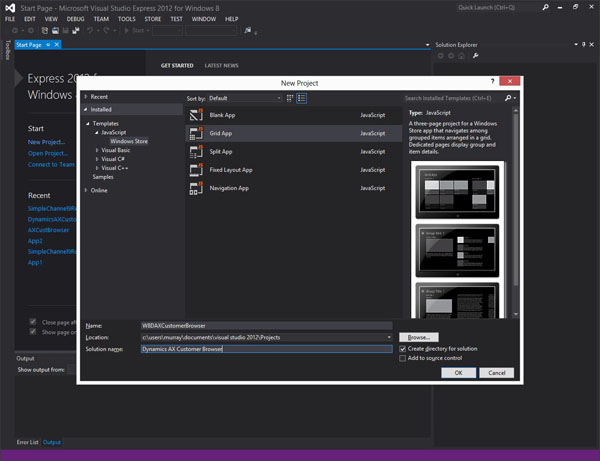600x461 pixels.
Task: Click the Search Installed Templates field
Action: [454, 98]
